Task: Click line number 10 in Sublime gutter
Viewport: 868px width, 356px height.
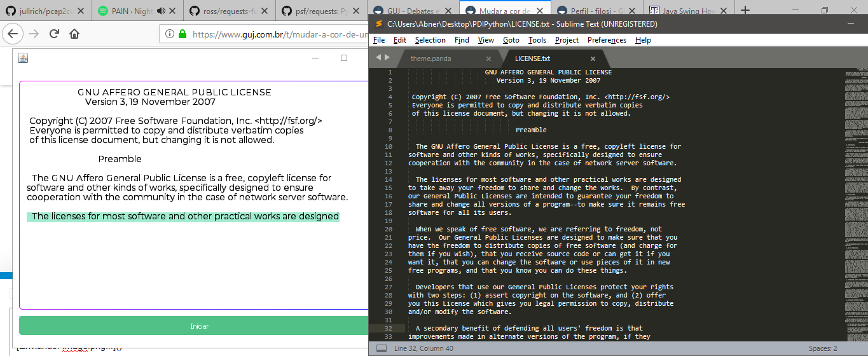Action: point(389,146)
